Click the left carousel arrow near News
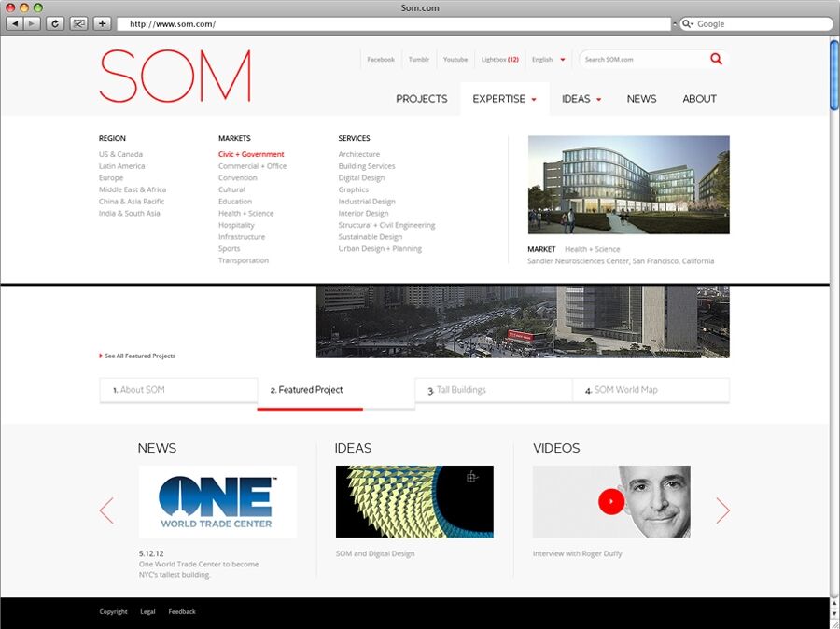Image resolution: width=840 pixels, height=629 pixels. click(106, 510)
